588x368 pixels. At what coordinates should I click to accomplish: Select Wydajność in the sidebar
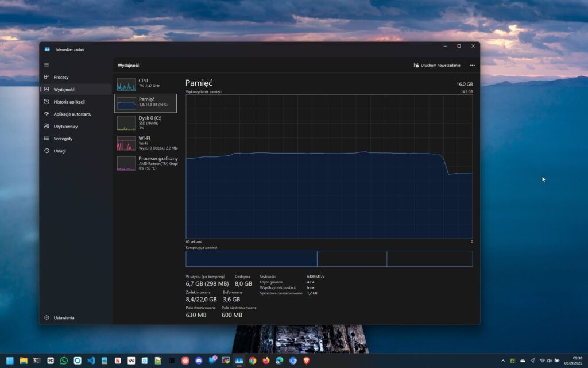[64, 90]
